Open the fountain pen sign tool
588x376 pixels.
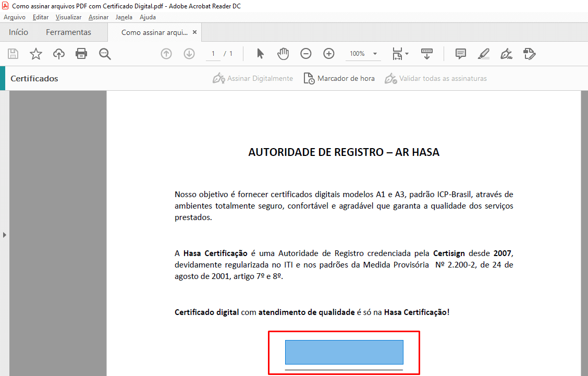pos(506,54)
